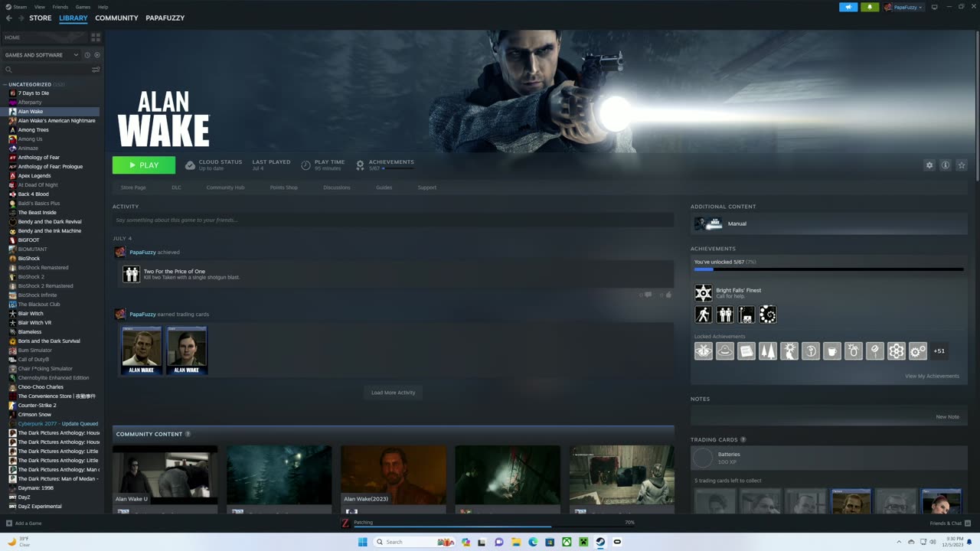Screen dimensions: 980x551
Task: Click the green Play button
Action: click(x=144, y=165)
